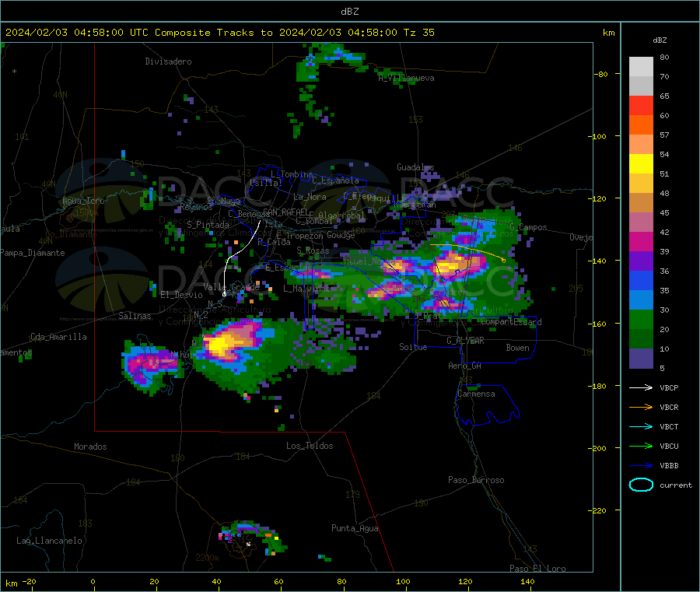Click the Morados place label
Image resolution: width=700 pixels, height=592 pixels.
[x=90, y=447]
